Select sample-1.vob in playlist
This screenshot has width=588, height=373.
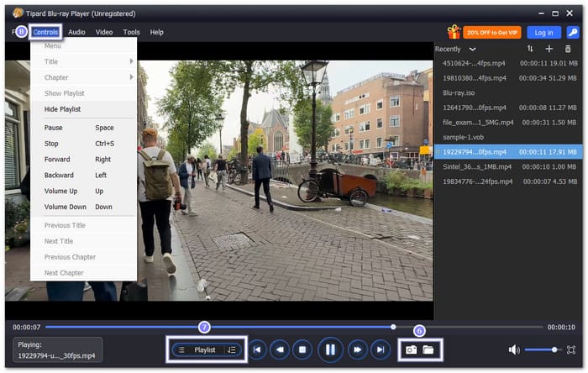[x=508, y=137]
